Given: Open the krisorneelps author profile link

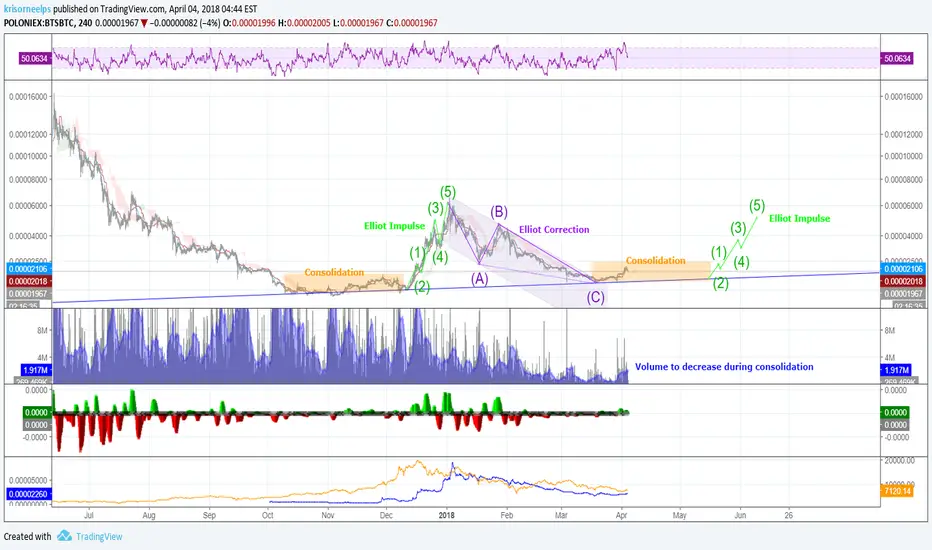Looking at the screenshot, I should (27, 10).
